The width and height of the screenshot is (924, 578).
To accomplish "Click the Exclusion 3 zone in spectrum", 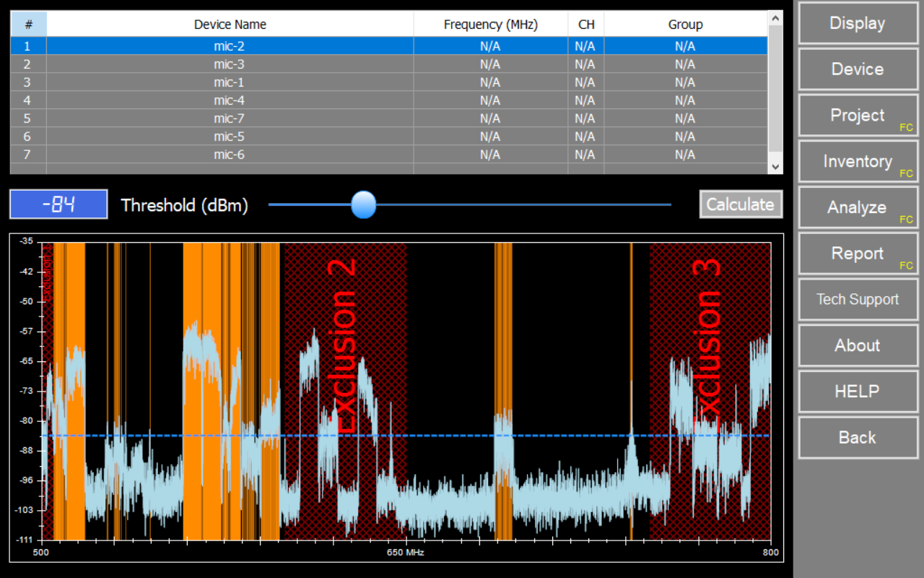I will 710,391.
